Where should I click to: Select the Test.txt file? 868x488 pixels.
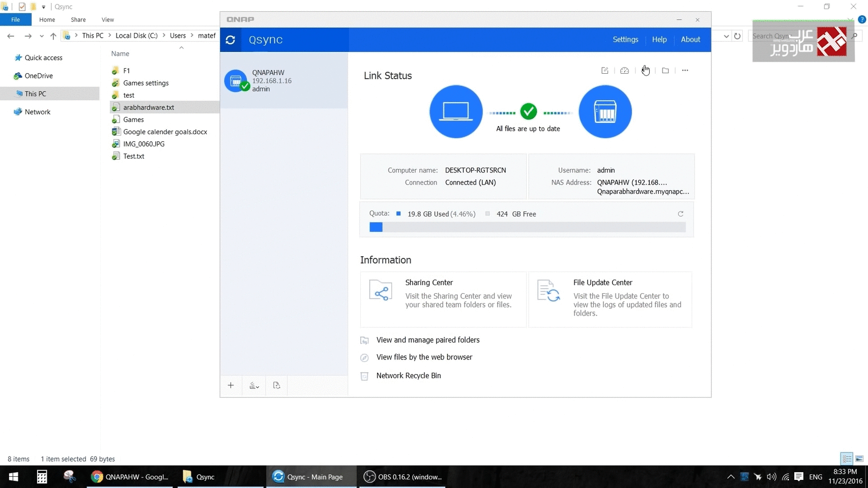(133, 156)
